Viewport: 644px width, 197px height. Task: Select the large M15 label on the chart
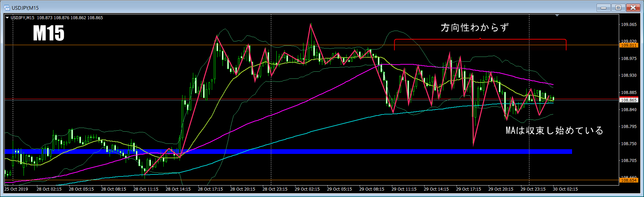[49, 33]
